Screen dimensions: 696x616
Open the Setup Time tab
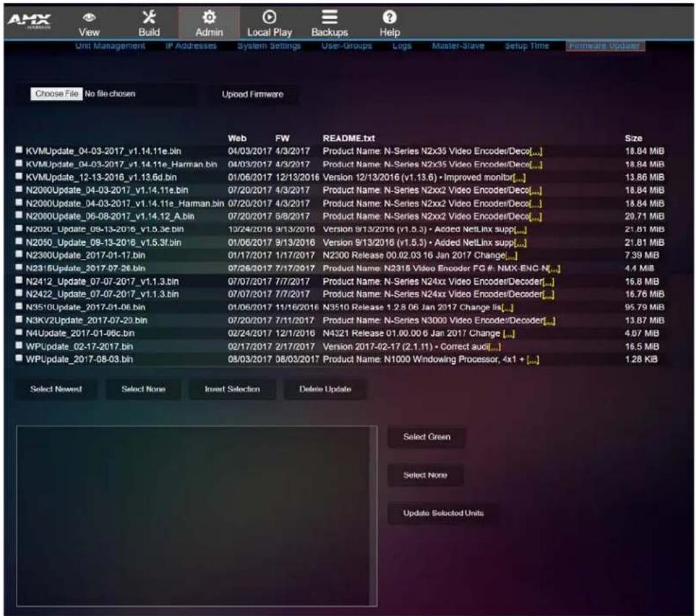pos(527,46)
